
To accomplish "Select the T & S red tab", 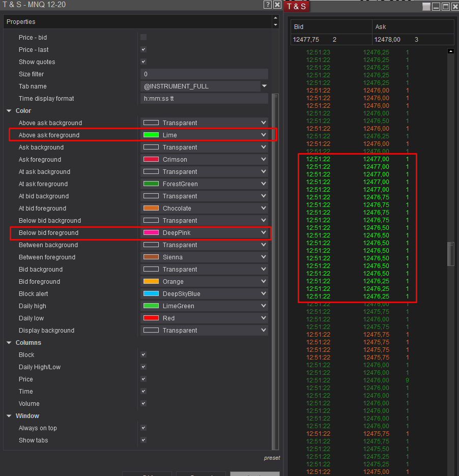I will pos(297,7).
